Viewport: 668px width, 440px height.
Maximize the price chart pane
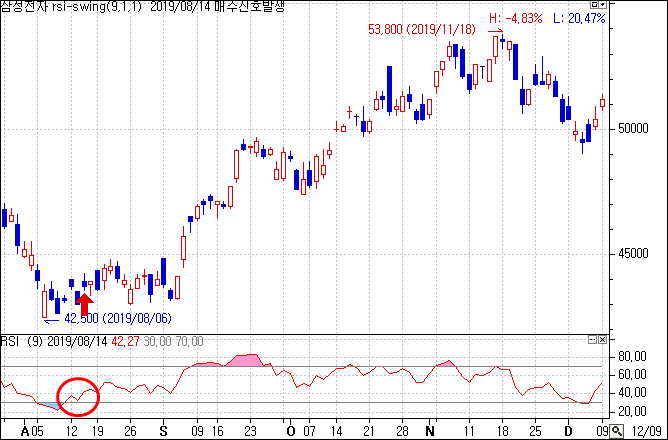595,5
